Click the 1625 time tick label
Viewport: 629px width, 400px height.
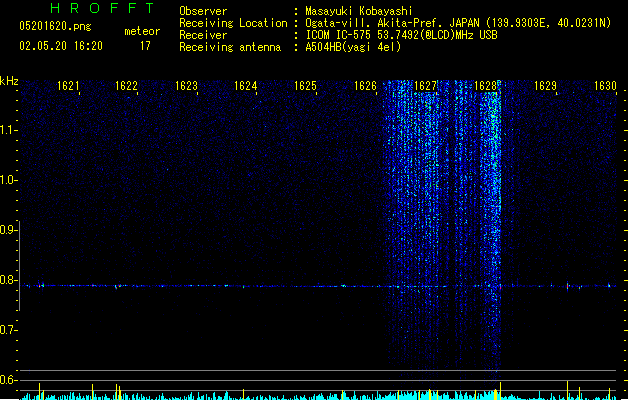coord(305,86)
